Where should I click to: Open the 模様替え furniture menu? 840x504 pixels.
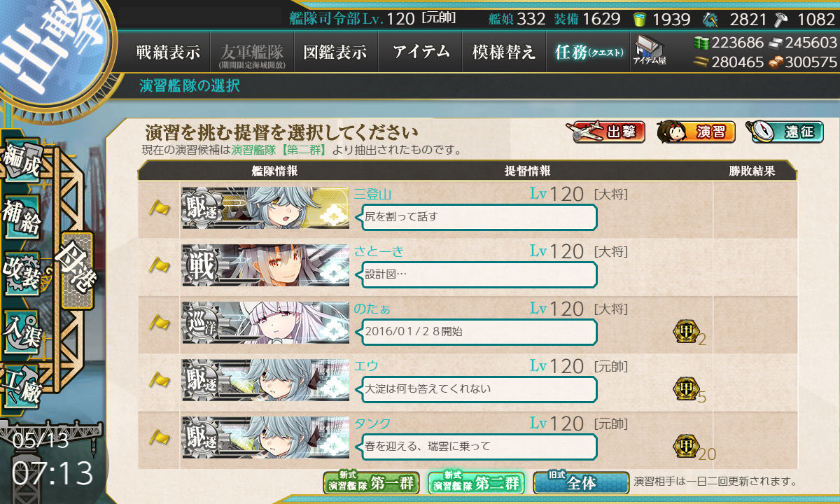click(x=504, y=52)
